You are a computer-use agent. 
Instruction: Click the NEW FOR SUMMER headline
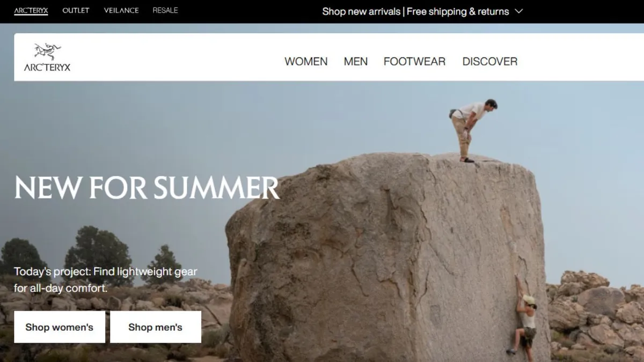click(x=147, y=188)
